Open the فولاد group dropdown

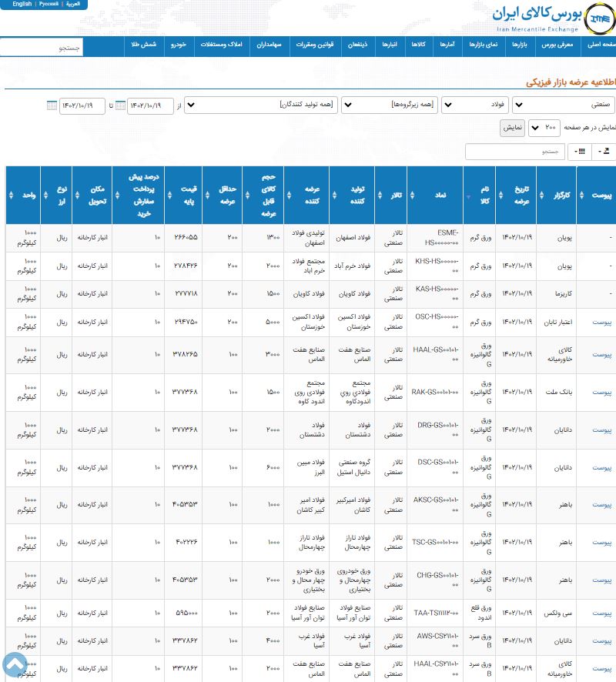[x=474, y=105]
